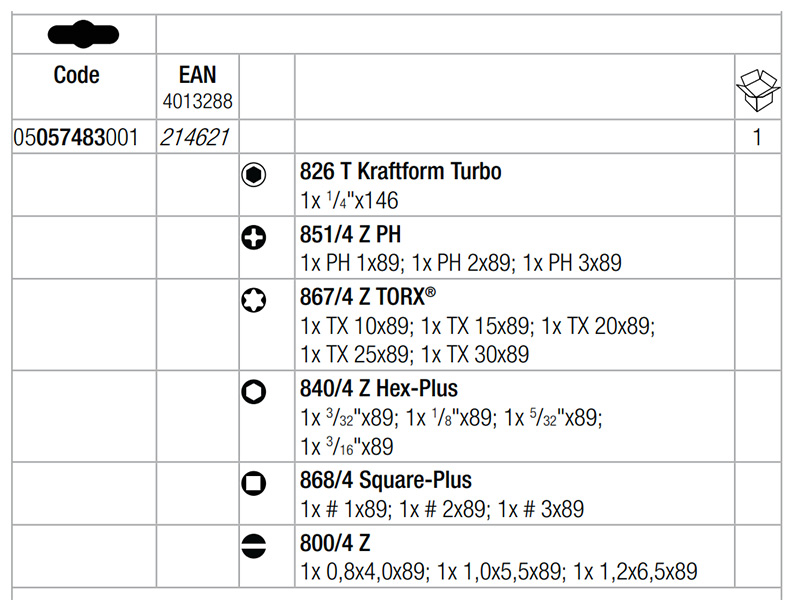Select the EAN column header
The image size is (790, 600).
point(197,75)
